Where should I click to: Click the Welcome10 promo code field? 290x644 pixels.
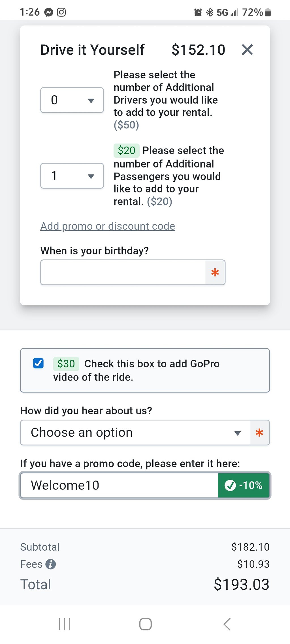[119, 485]
